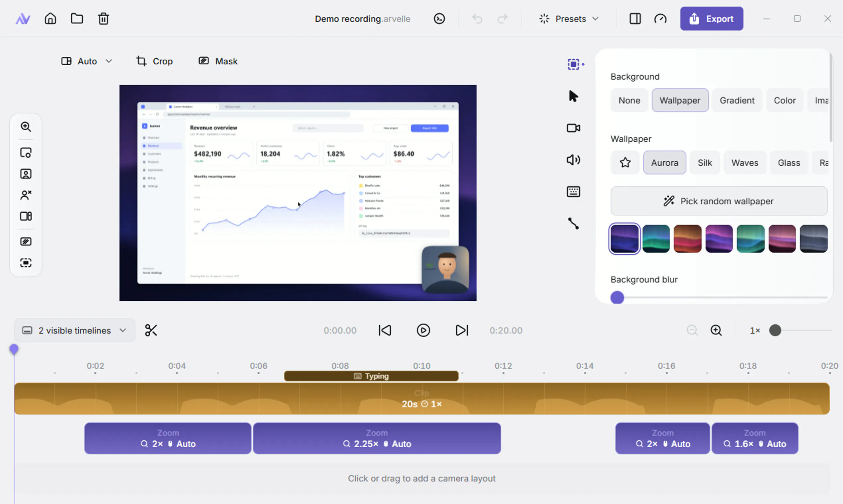Open the camera settings panel
The width and height of the screenshot is (843, 504).
pyautogui.click(x=574, y=128)
